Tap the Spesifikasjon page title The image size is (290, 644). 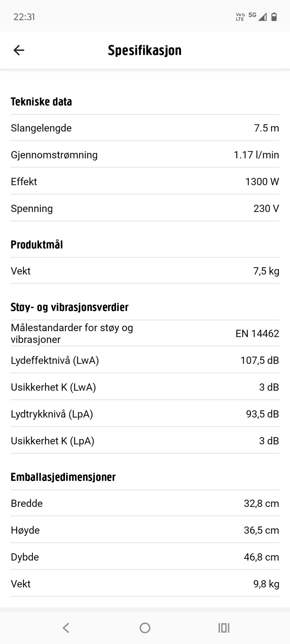tap(145, 50)
